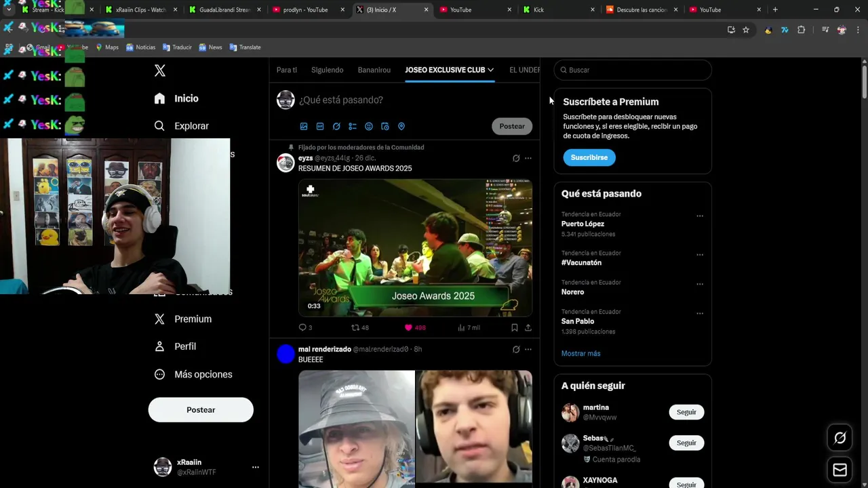
Task: Open xRaaiin account switcher menu
Action: pyautogui.click(x=256, y=467)
